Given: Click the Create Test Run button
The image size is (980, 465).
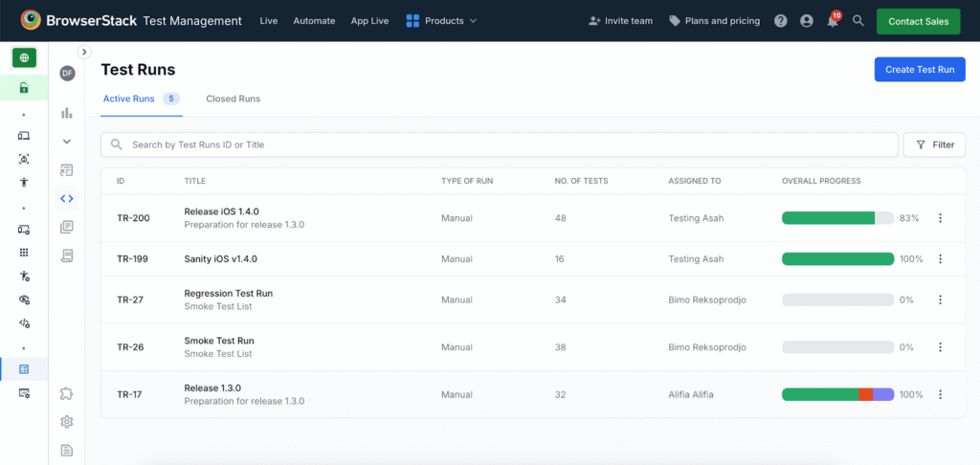Looking at the screenshot, I should (919, 70).
